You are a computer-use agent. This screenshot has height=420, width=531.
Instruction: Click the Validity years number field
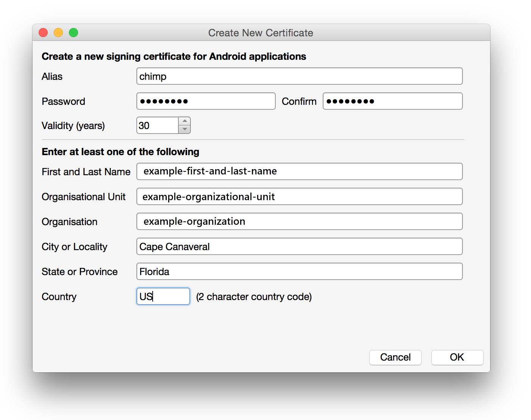(158, 126)
